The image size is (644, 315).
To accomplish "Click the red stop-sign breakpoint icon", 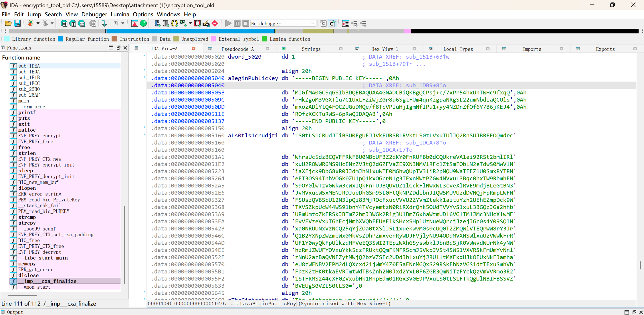I will 215,23.
